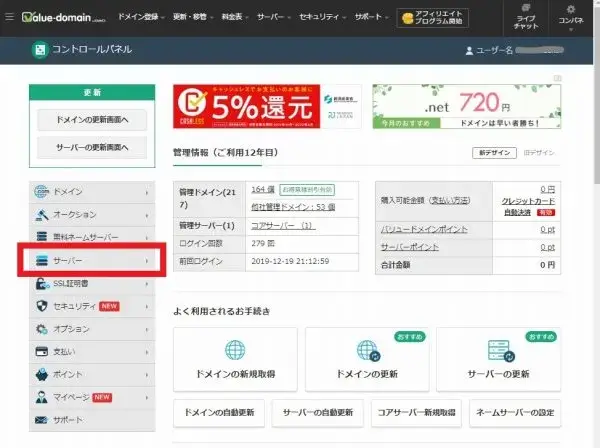Open the 164 個 managed domains link
This screenshot has height=448, width=600.
[263, 189]
